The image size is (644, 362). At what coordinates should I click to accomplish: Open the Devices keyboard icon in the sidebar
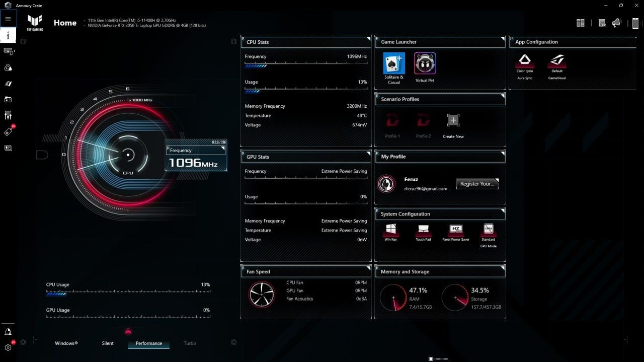click(x=8, y=51)
